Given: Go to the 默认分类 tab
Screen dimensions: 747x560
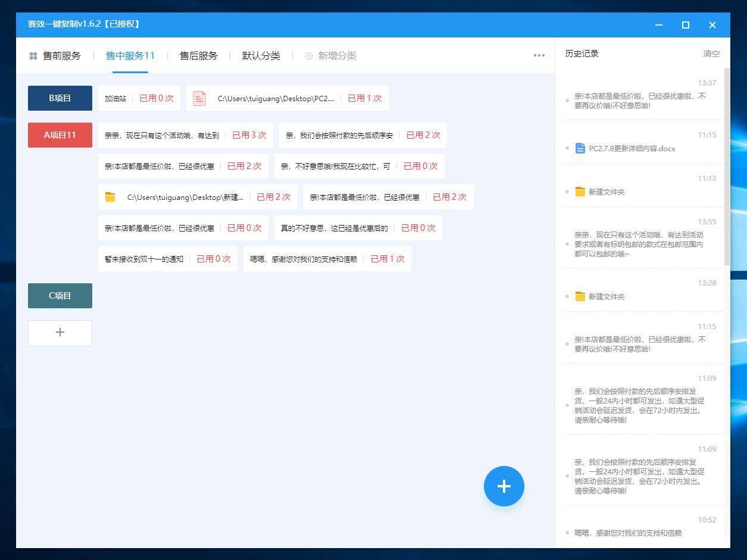Looking at the screenshot, I should (261, 56).
